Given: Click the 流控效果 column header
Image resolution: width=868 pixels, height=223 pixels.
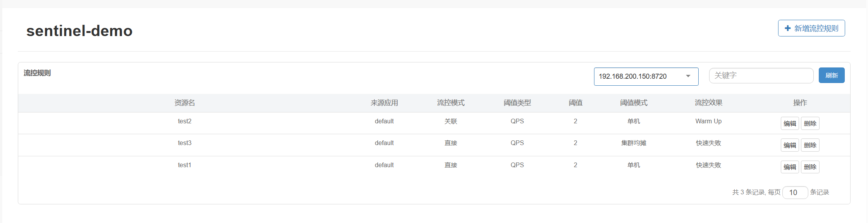Looking at the screenshot, I should (x=708, y=103).
